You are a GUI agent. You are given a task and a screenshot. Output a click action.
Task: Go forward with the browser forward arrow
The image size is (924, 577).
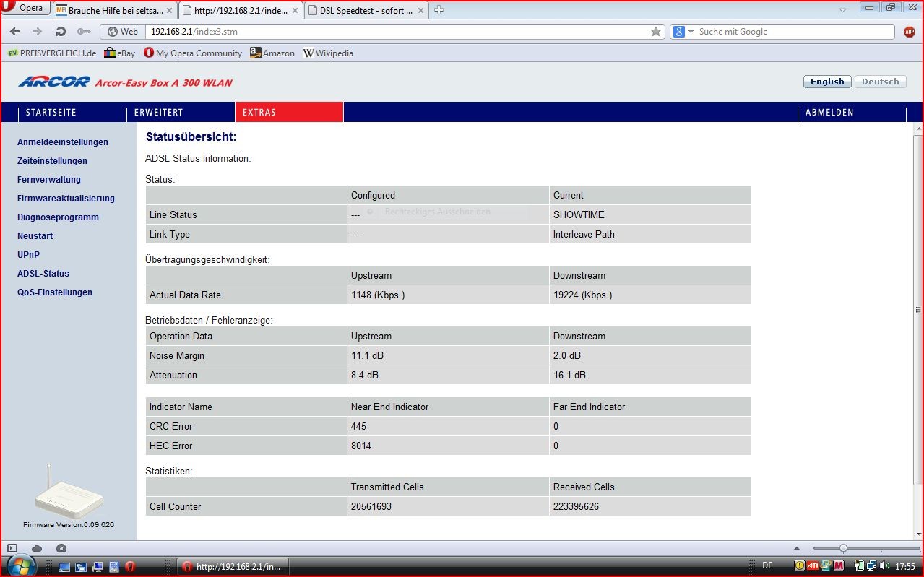38,32
